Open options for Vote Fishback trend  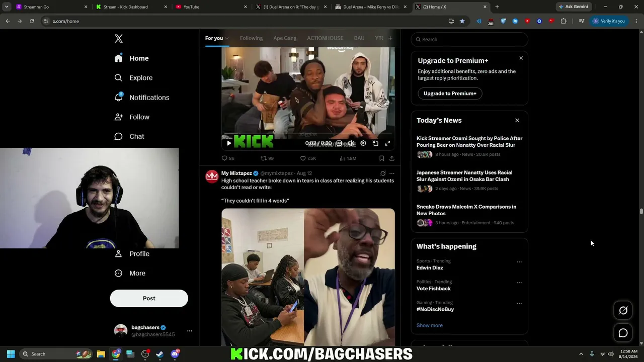[x=519, y=283]
